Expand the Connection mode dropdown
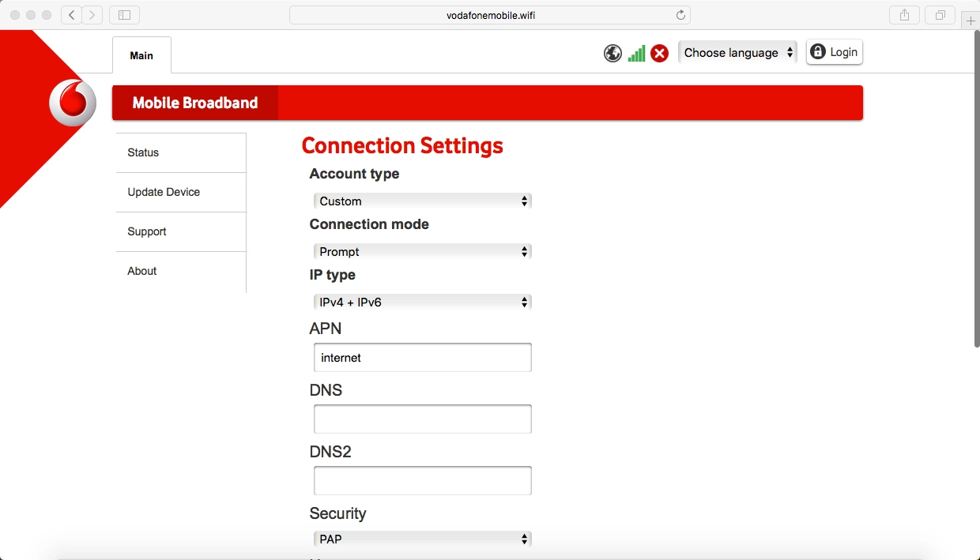The image size is (980, 560). click(422, 252)
